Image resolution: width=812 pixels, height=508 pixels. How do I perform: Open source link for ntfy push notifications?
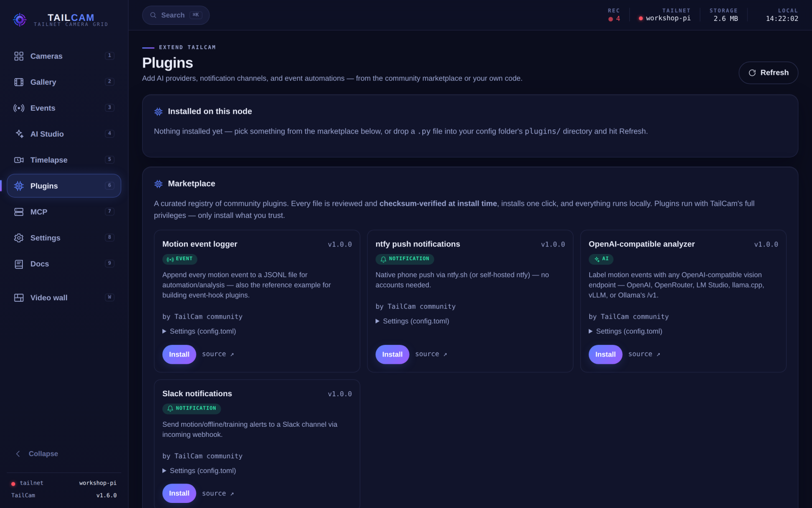431,354
